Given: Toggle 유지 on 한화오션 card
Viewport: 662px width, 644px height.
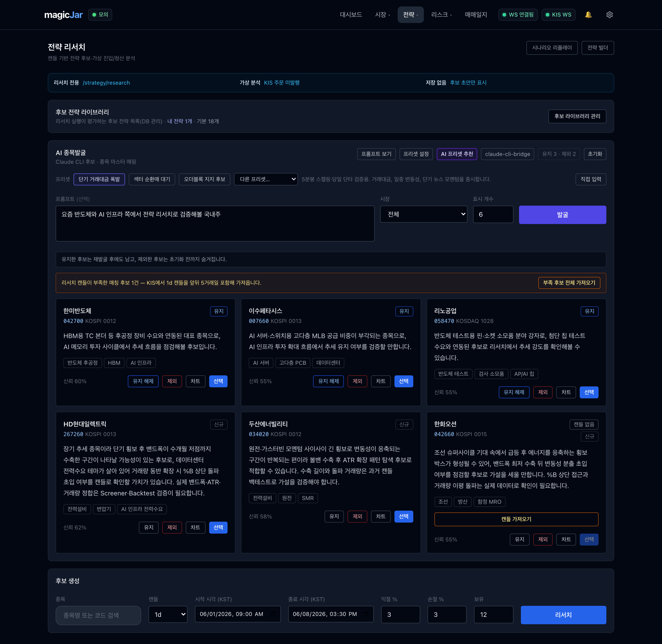Looking at the screenshot, I should [520, 540].
